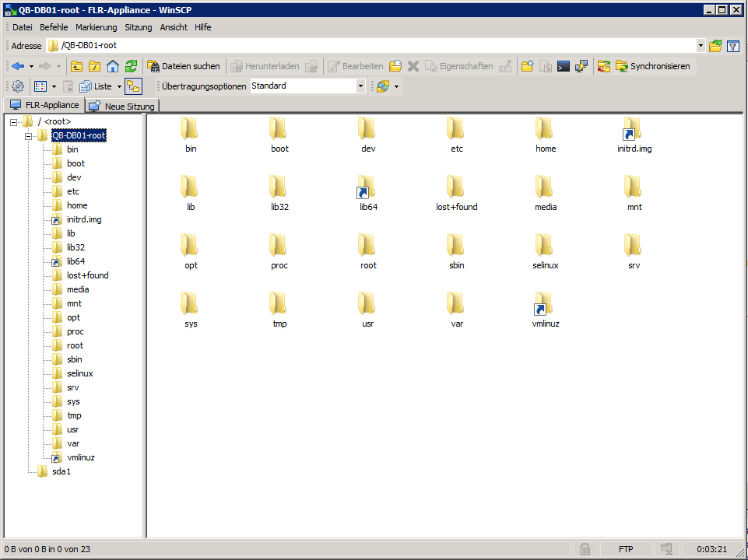Image resolution: width=748 pixels, height=560 pixels.
Task: Switch to the Neue Sitzung tab
Action: coord(123,106)
